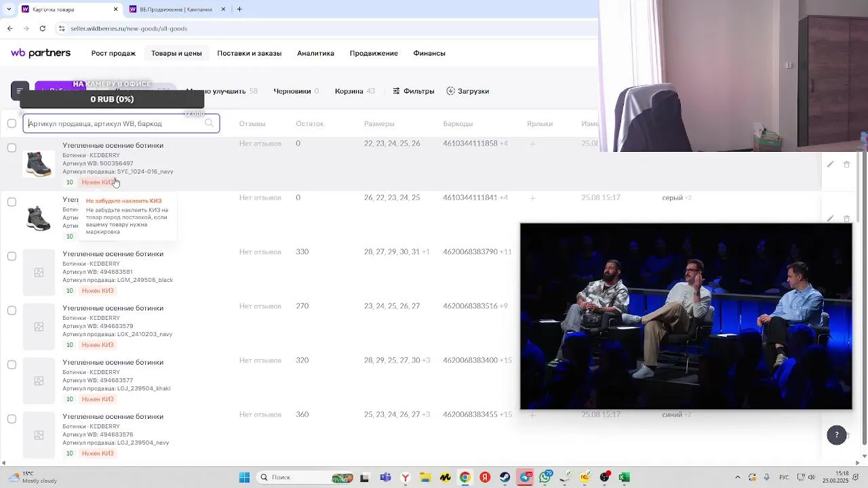
Task: Open Google Chrome from the taskbar
Action: pyautogui.click(x=465, y=477)
